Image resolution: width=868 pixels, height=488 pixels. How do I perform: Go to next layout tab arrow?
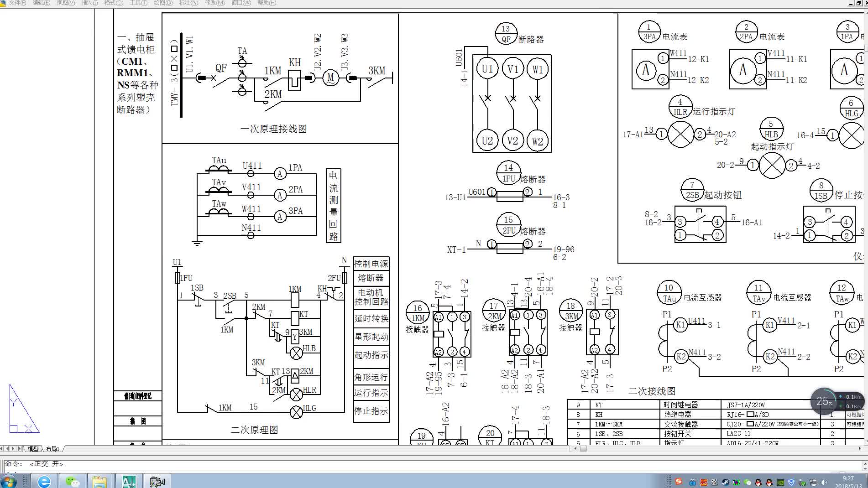click(13, 449)
